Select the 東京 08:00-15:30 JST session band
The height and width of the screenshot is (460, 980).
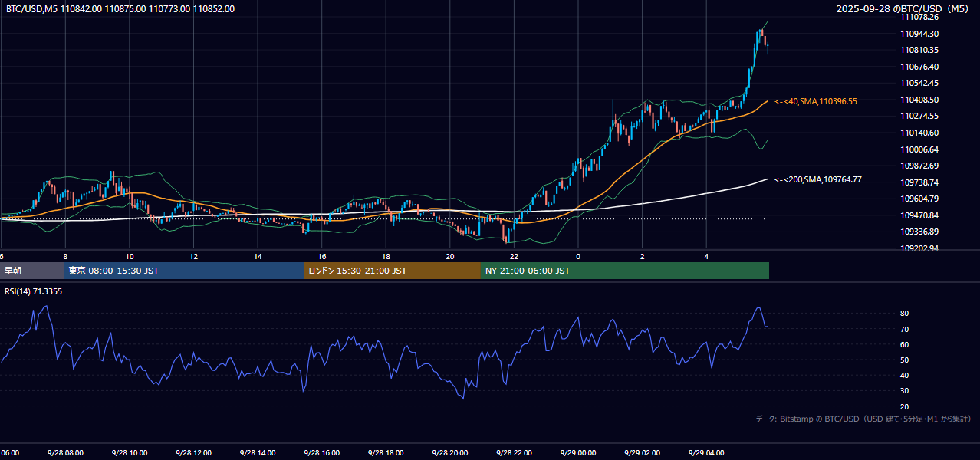(x=184, y=271)
